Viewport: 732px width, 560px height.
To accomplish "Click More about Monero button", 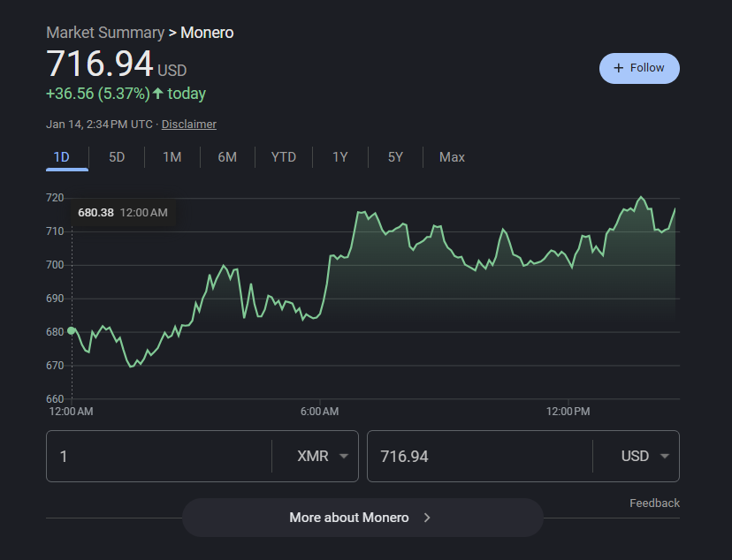I will click(x=362, y=518).
